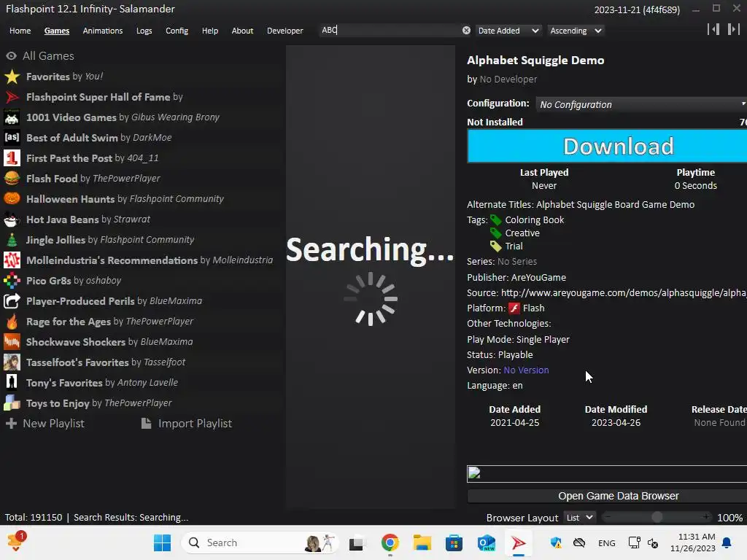The width and height of the screenshot is (747, 560).
Task: Click the Flash Food burger icon
Action: (12, 179)
